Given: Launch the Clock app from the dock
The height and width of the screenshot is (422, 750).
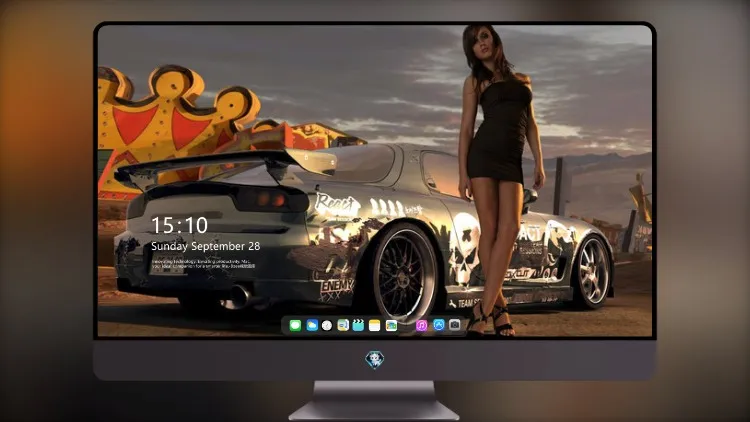Looking at the screenshot, I should (327, 325).
